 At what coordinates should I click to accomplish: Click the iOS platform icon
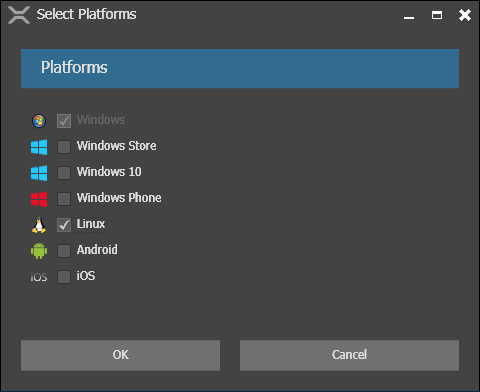pyautogui.click(x=39, y=277)
